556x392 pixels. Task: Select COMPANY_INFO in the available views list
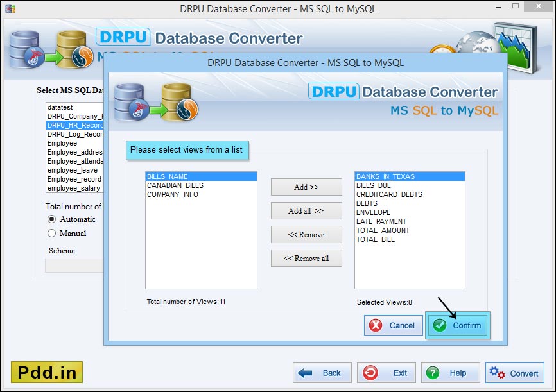[x=201, y=194]
